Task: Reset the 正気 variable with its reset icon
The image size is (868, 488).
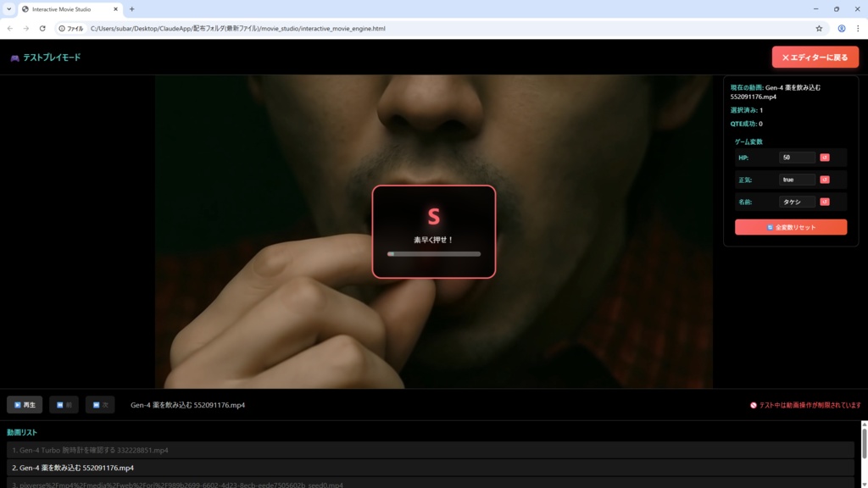Action: pyautogui.click(x=825, y=180)
